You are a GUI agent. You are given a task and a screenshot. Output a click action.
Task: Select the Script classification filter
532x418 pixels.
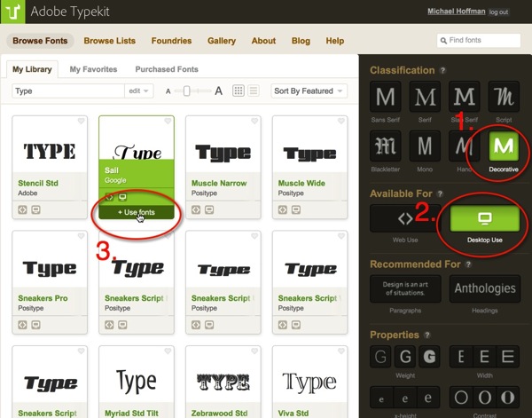504,97
